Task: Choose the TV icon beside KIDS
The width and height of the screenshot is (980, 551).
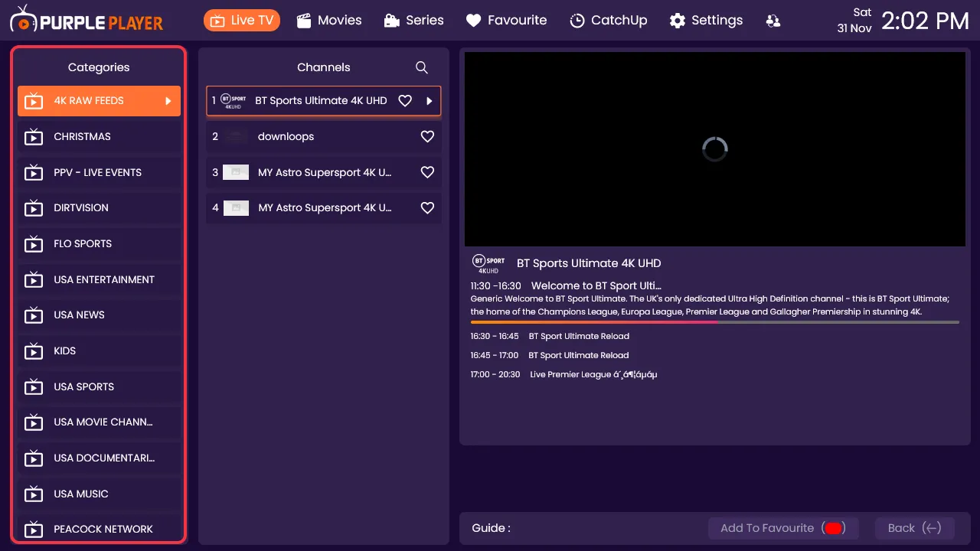Action: [34, 351]
